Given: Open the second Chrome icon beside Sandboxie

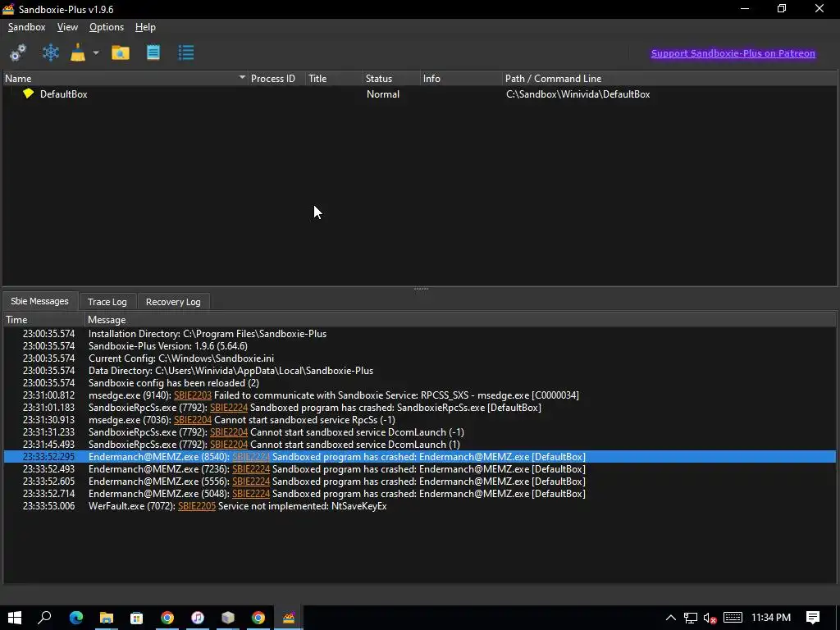Looking at the screenshot, I should pyautogui.click(x=258, y=618).
